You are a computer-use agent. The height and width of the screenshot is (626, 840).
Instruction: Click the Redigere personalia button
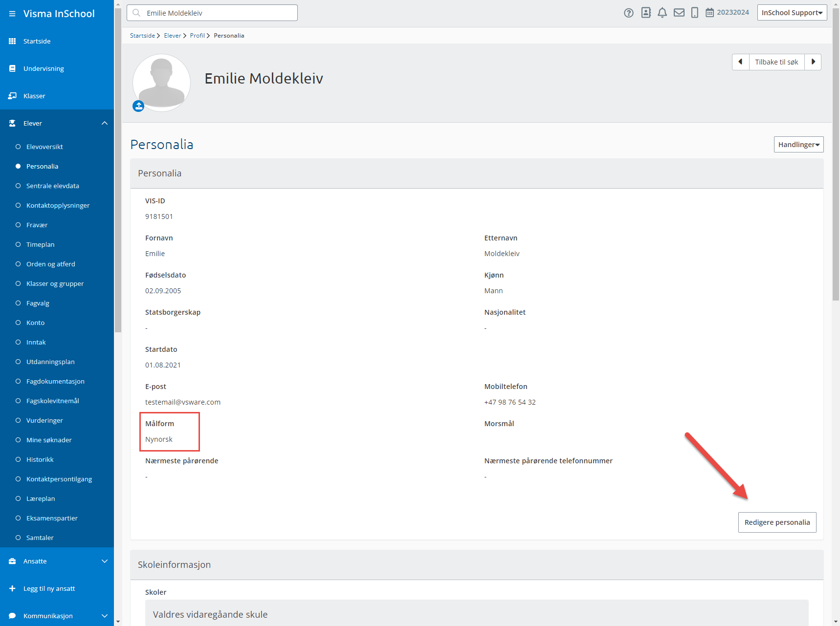(x=777, y=522)
